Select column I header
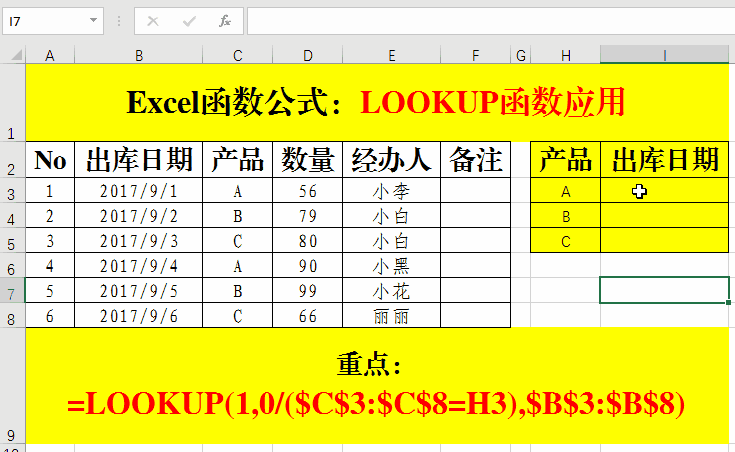This screenshot has height=452, width=735. (664, 55)
